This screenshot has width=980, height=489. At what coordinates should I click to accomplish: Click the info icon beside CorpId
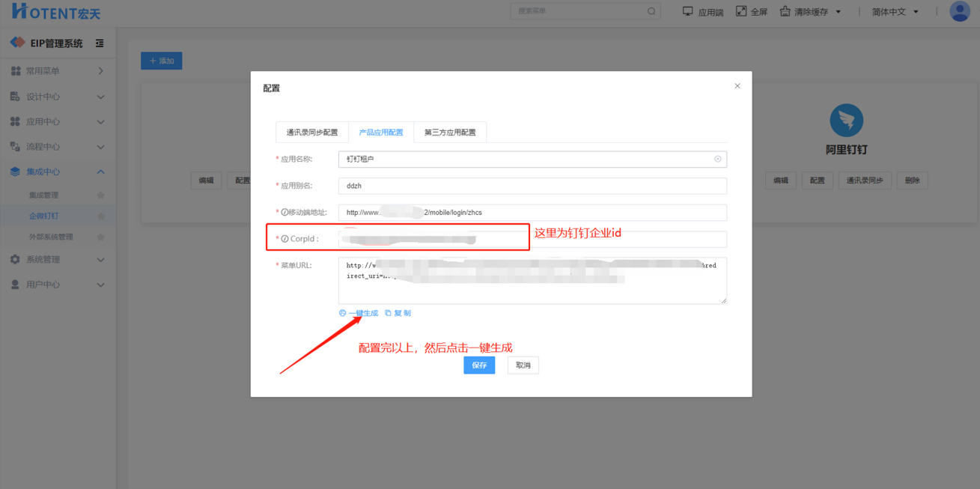click(x=284, y=239)
